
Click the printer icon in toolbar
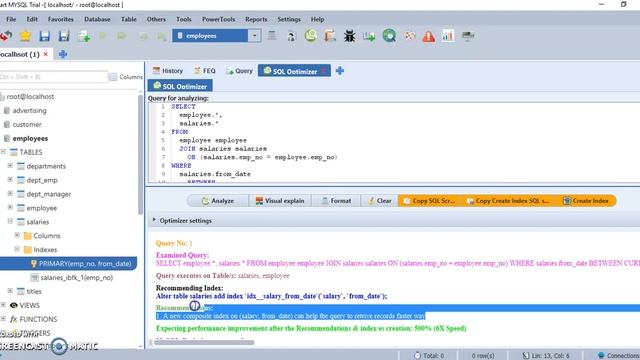(468, 36)
